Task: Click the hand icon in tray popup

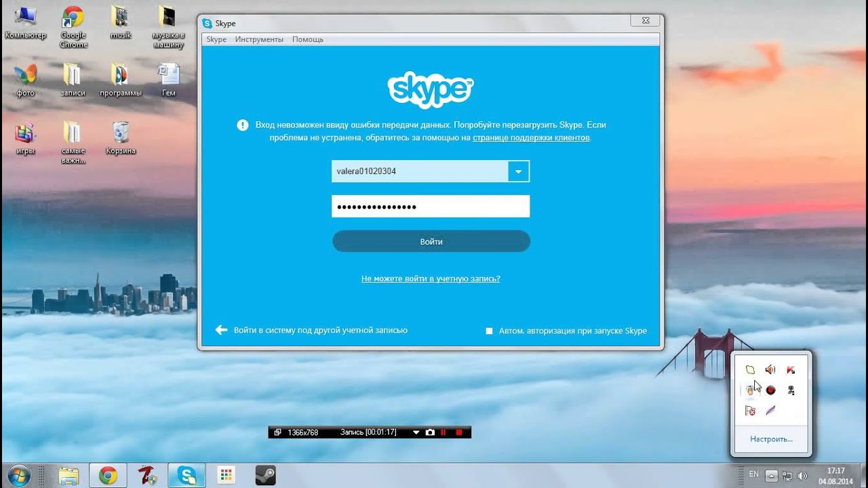Action: [750, 390]
